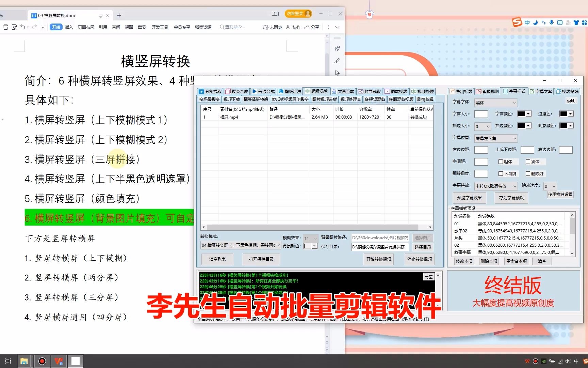Image resolution: width=588 pixels, height=368 pixels.
Task: Select the 歌单02 preset row
Action: tap(508, 231)
